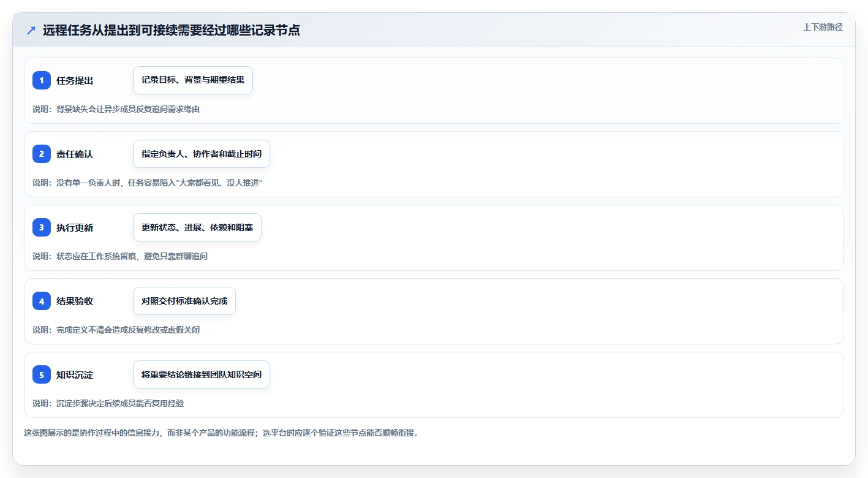Click the note 状态应在工作系统留痕
This screenshot has height=478, width=868.
click(x=120, y=256)
